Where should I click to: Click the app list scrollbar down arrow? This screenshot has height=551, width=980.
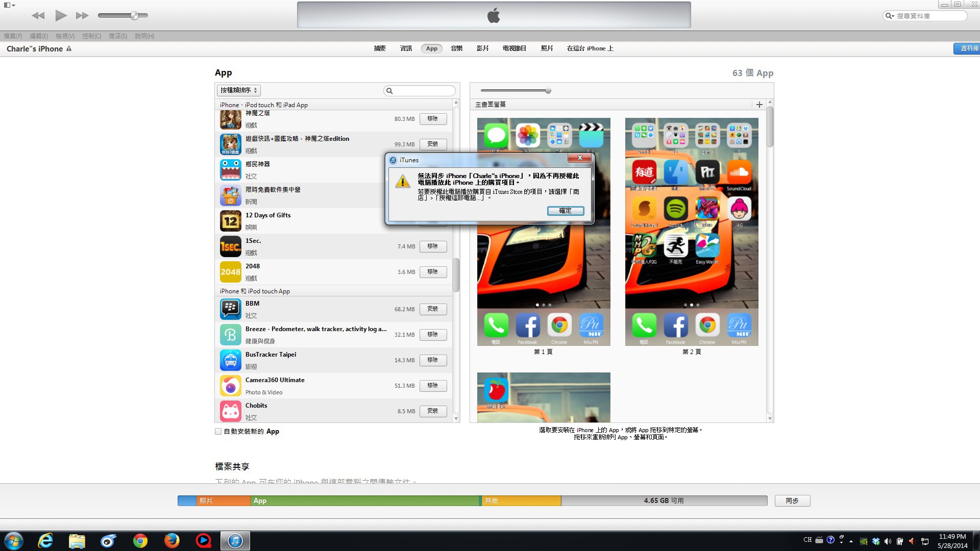pos(456,419)
